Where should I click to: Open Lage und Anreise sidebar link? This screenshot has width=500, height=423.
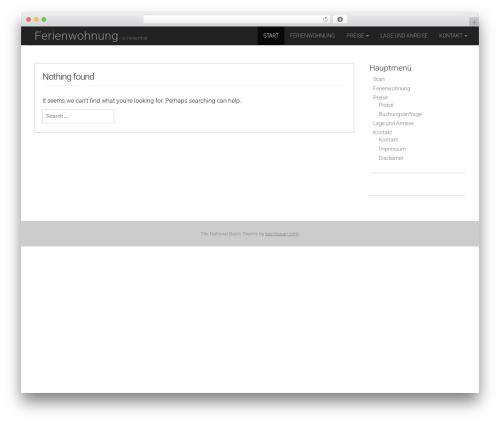coord(393,123)
